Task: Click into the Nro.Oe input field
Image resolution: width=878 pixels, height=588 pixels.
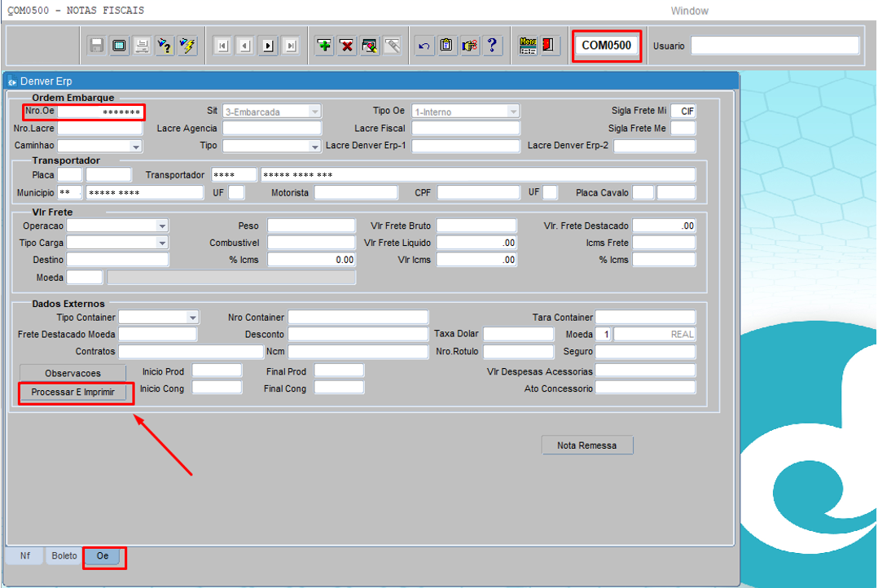Action: 100,112
